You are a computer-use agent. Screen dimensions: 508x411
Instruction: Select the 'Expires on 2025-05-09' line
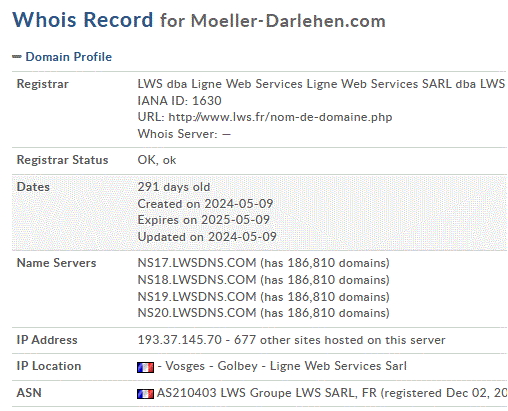pos(204,220)
